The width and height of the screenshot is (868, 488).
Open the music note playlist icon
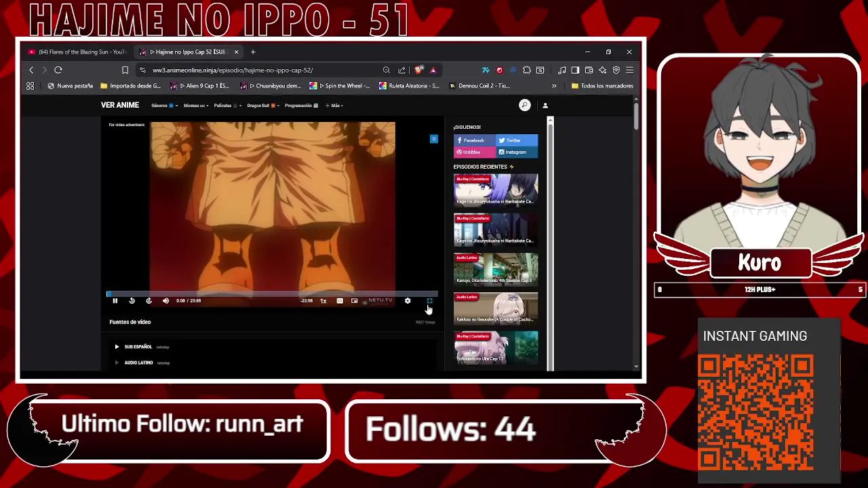[x=561, y=70]
